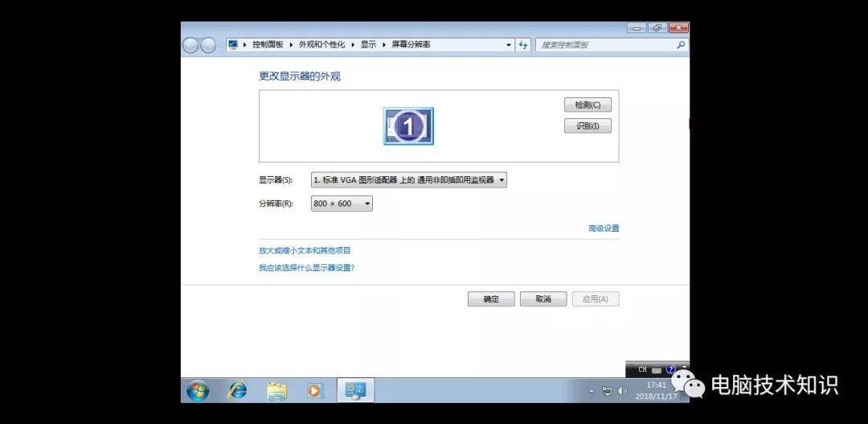
Task: Open recent pages dropdown beside nav arrows
Action: (x=221, y=45)
